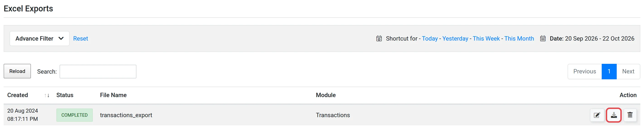Expand the Advance Filter dropdown
644x129 pixels.
tap(40, 39)
